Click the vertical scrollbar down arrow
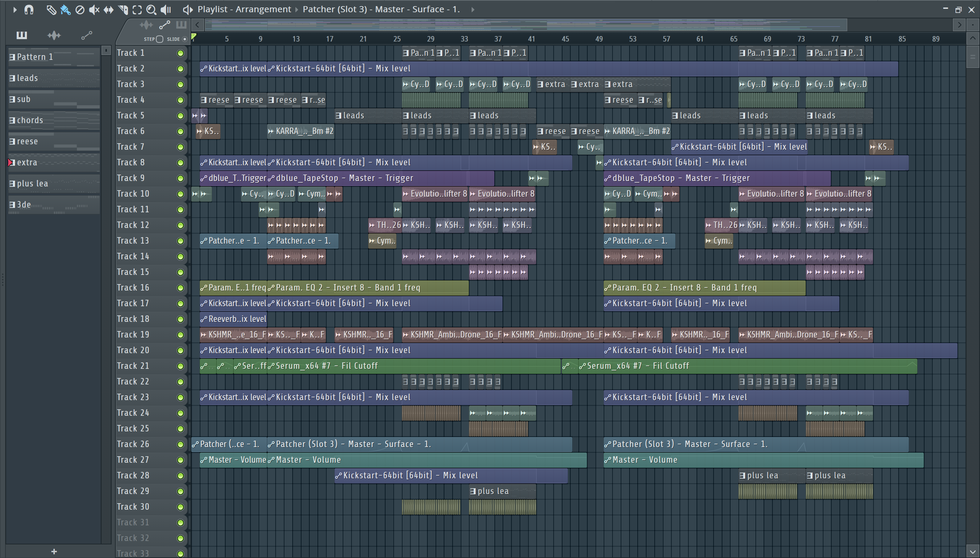This screenshot has height=558, width=980. point(973,552)
